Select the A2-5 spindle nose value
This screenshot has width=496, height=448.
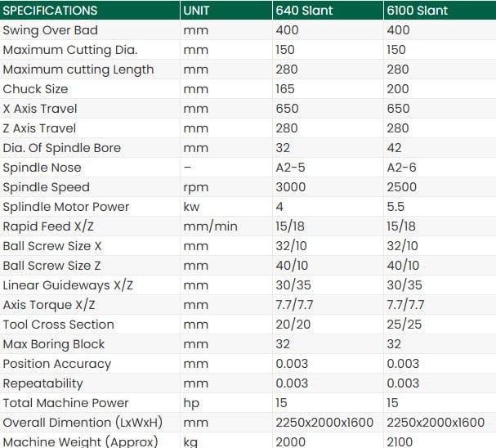point(290,168)
